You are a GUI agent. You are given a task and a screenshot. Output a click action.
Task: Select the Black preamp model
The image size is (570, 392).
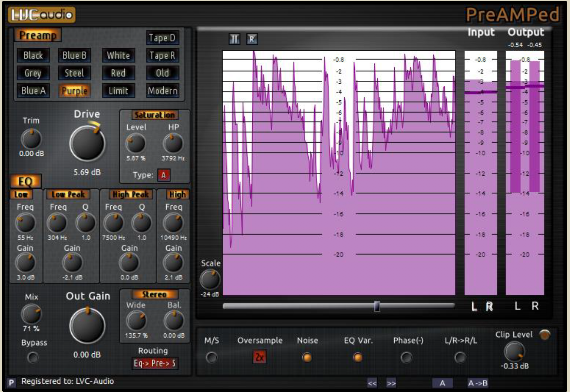click(x=33, y=56)
